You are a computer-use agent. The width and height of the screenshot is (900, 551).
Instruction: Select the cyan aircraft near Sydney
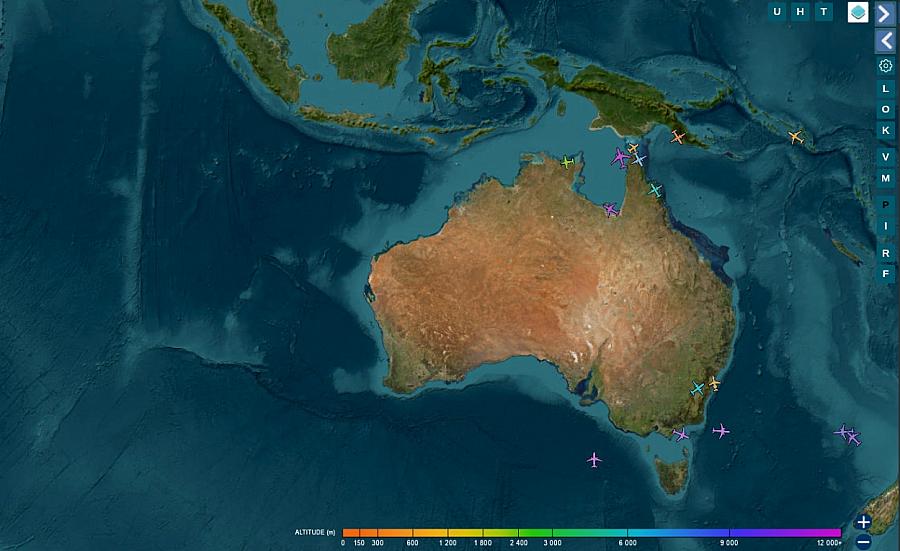[697, 389]
